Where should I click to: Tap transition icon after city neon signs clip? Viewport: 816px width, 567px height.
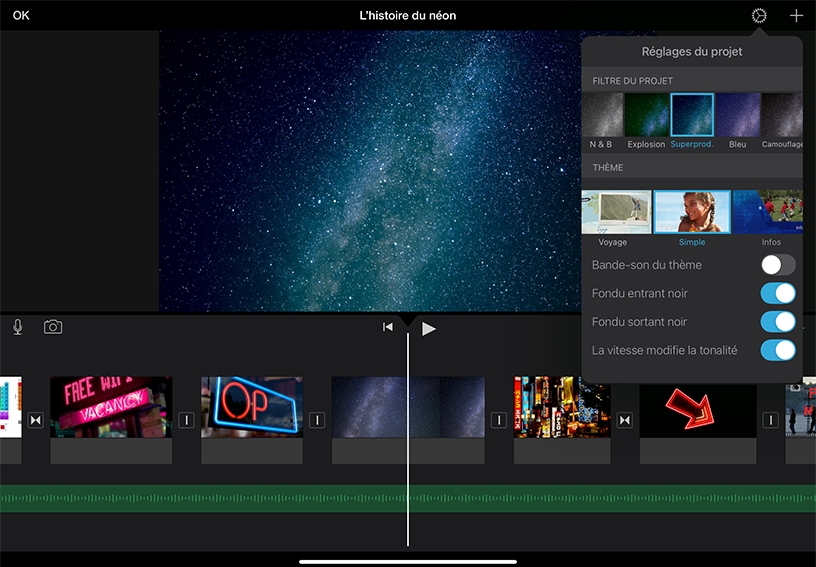click(x=624, y=420)
